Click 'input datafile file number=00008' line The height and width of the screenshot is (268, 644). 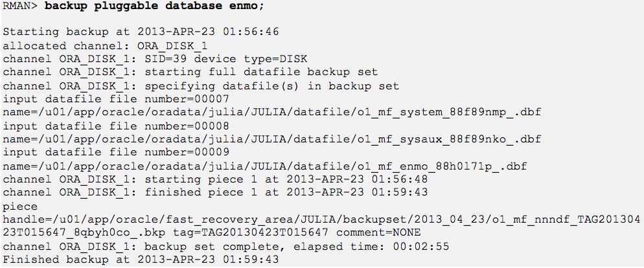click(x=116, y=126)
